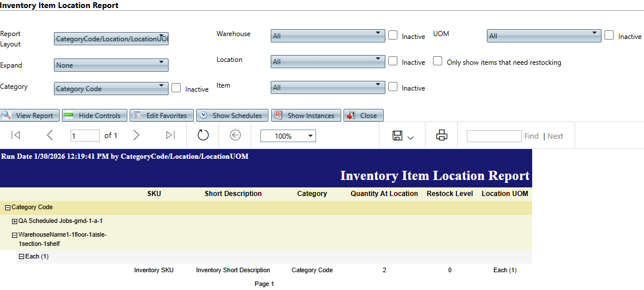Check Only show items that need restocking

coord(438,61)
